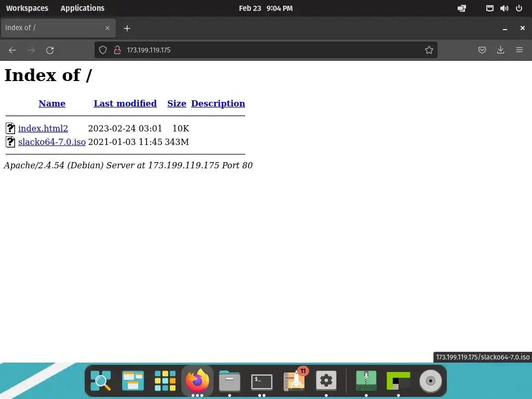Screen dimensions: 532x399
Task: Click the 2021-01-03 11:45 modified date
Action: tap(125, 142)
